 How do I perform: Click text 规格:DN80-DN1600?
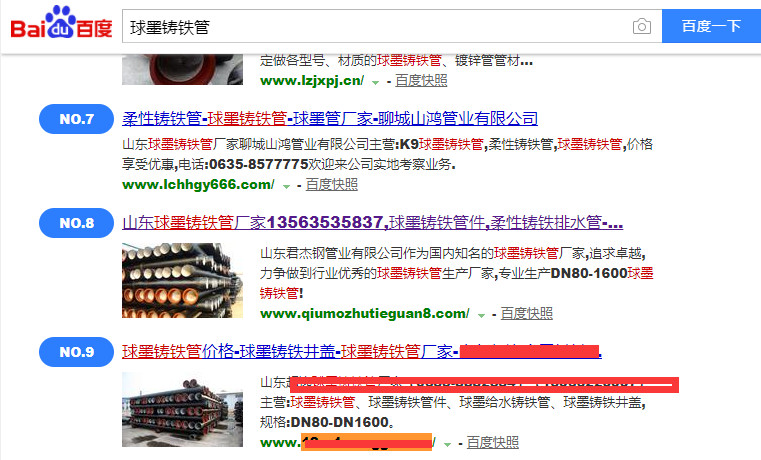(327, 422)
